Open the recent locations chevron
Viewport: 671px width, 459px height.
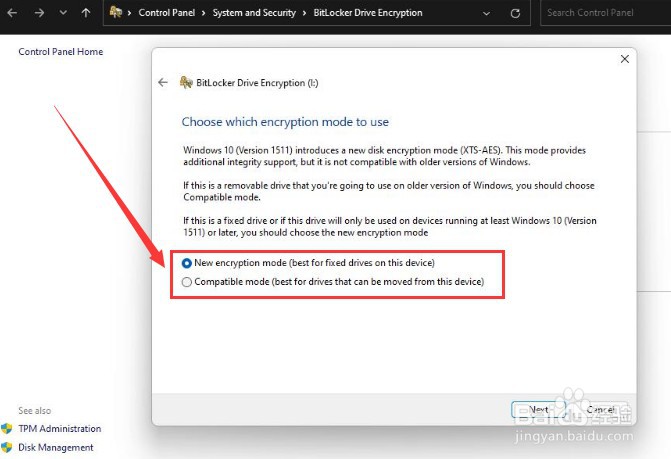pyautogui.click(x=62, y=13)
